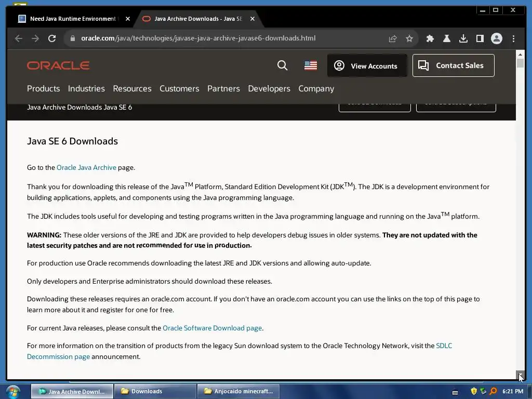Viewport: 532px width, 399px height.
Task: Open the Oracle Software Download page link
Action: point(212,328)
